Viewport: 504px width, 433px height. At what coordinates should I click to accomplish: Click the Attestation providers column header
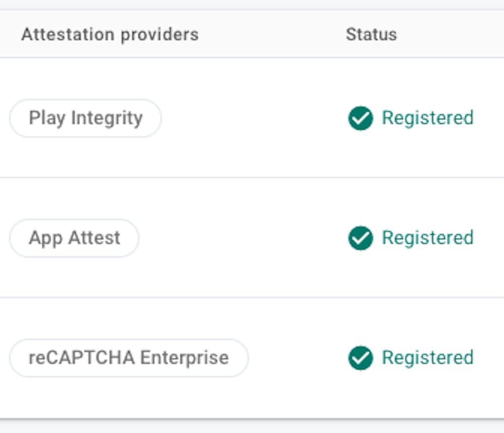(x=109, y=35)
